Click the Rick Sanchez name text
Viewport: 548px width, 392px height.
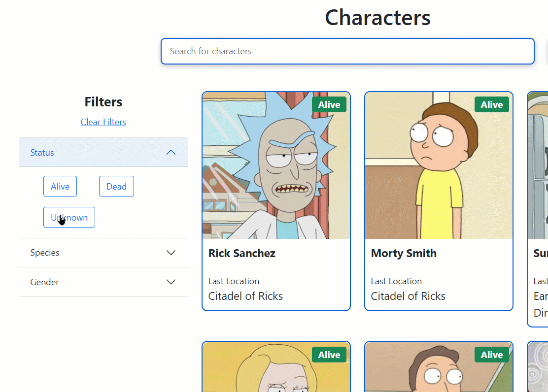(x=242, y=253)
